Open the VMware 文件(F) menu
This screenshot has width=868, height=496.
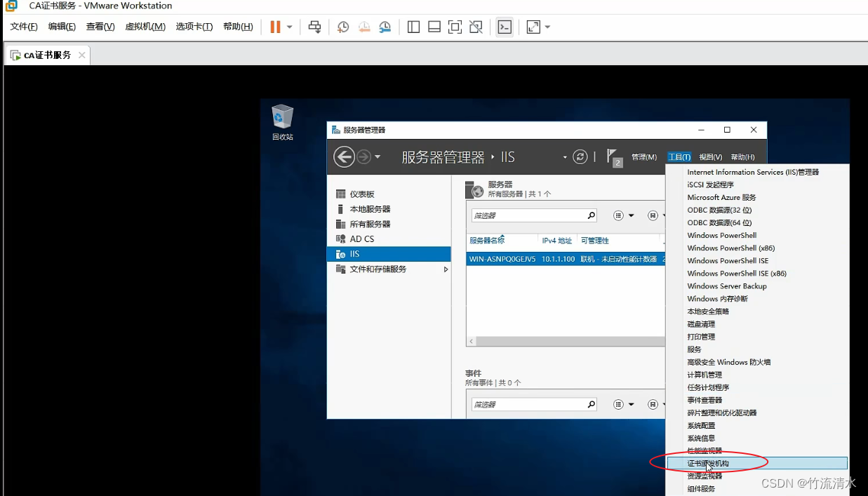(24, 27)
